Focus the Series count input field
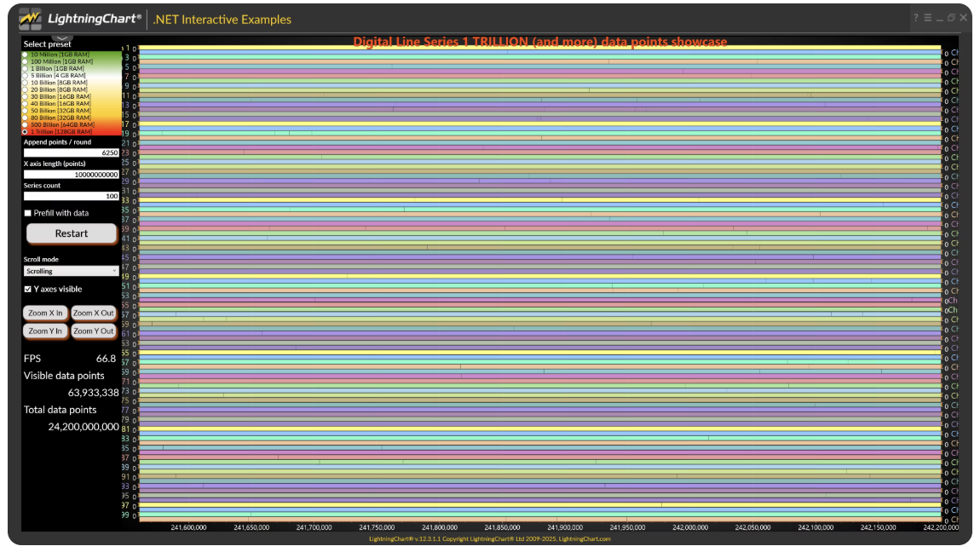The image size is (980, 552). pyautogui.click(x=72, y=196)
